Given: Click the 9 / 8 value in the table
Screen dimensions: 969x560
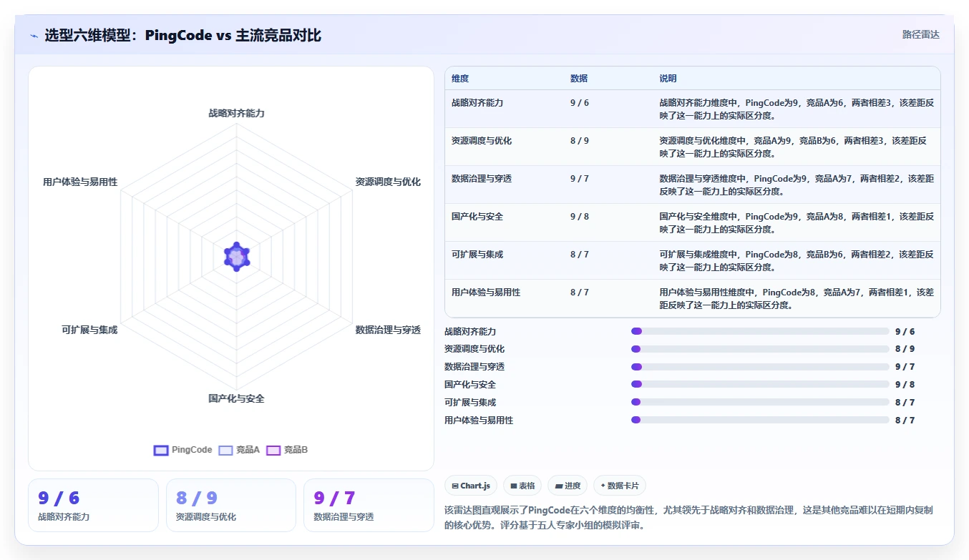Looking at the screenshot, I should [580, 217].
